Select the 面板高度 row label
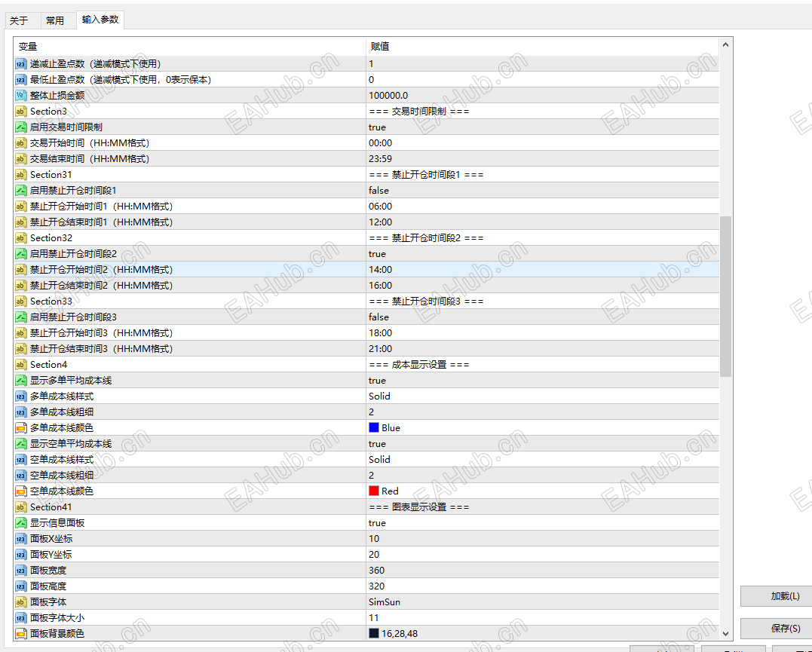 pyautogui.click(x=48, y=586)
